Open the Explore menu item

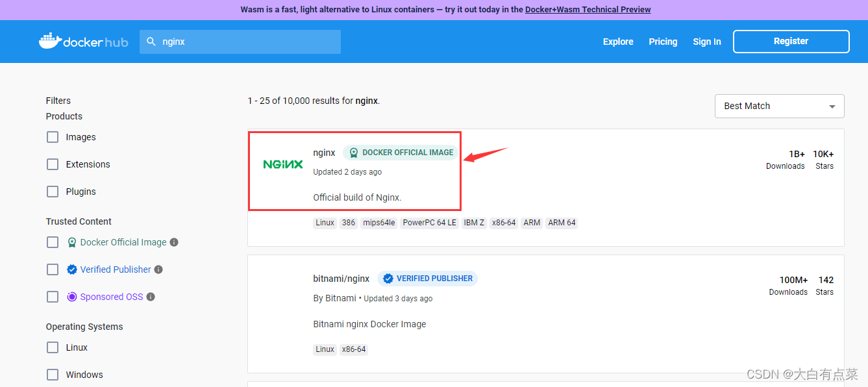click(618, 42)
